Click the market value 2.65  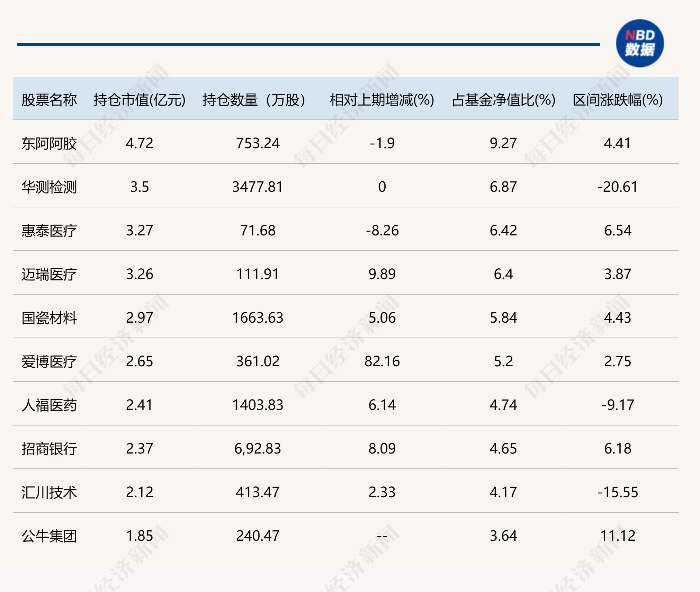coord(140,361)
